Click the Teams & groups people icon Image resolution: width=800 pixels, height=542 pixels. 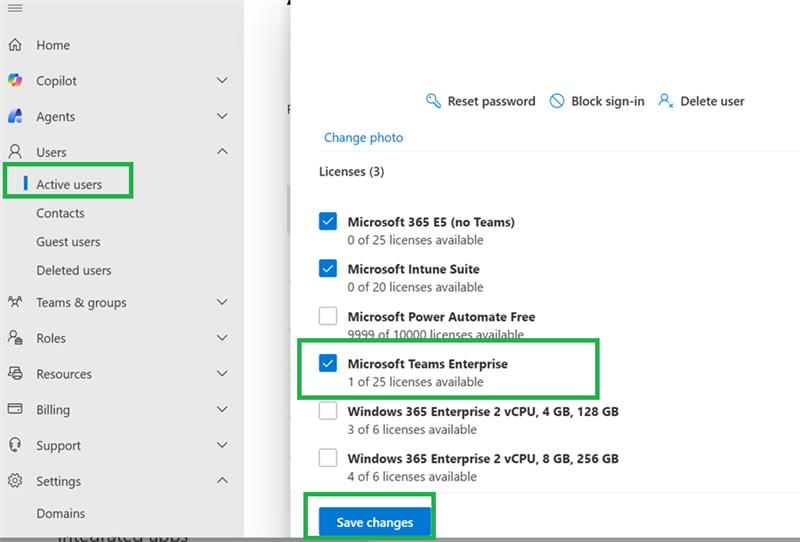point(15,302)
